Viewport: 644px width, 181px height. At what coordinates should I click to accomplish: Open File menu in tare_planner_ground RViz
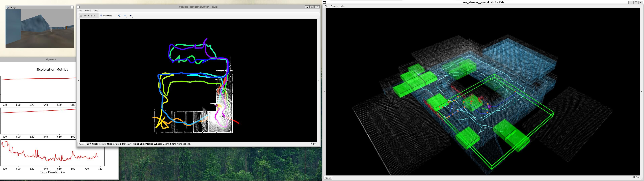326,6
